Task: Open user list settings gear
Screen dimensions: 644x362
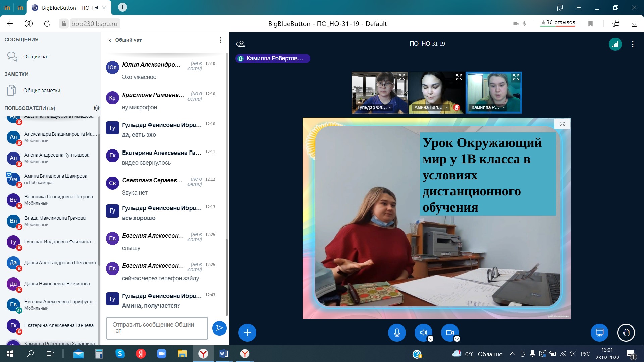Action: tap(97, 108)
